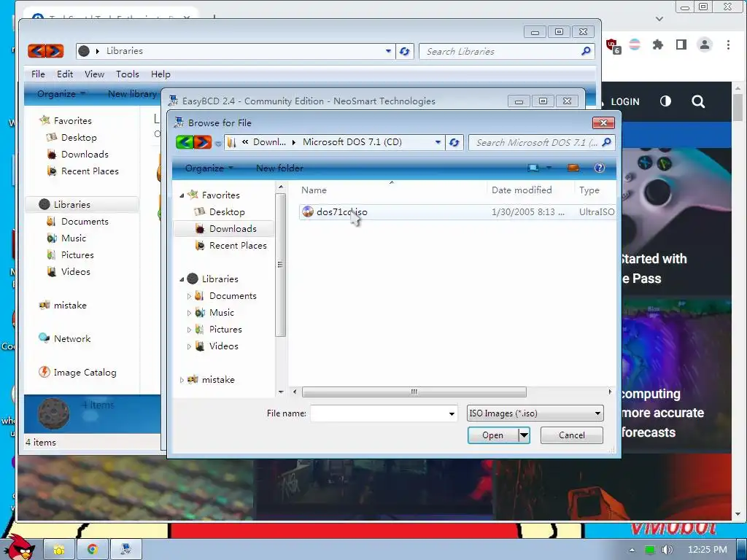Refresh the Microsoft DOS 7.1 (CD) folder view

(454, 142)
